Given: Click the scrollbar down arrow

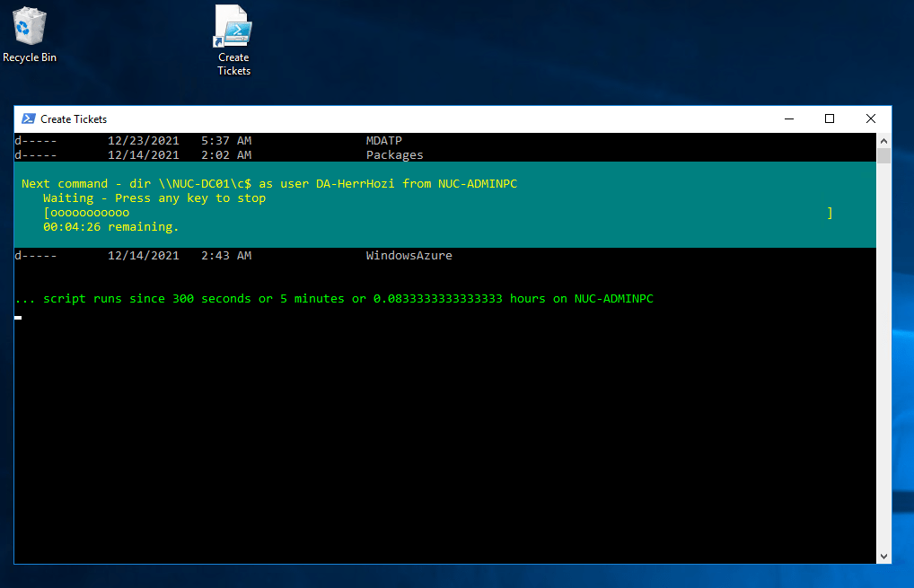Looking at the screenshot, I should coord(883,556).
